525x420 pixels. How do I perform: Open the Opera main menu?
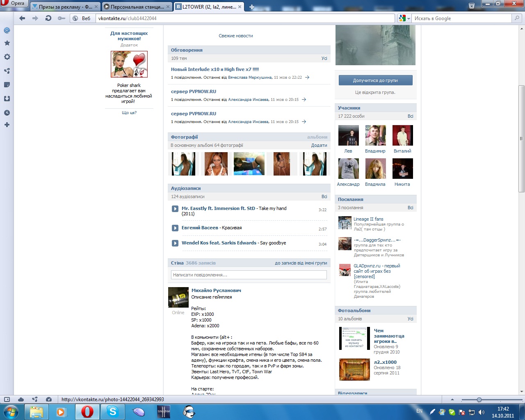point(13,3)
